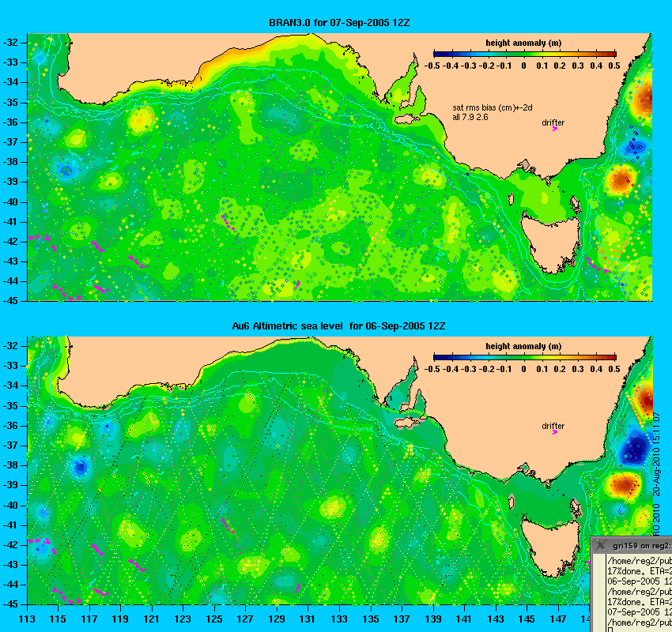Click the X icon in the gri159 terminal title bar

click(x=601, y=545)
